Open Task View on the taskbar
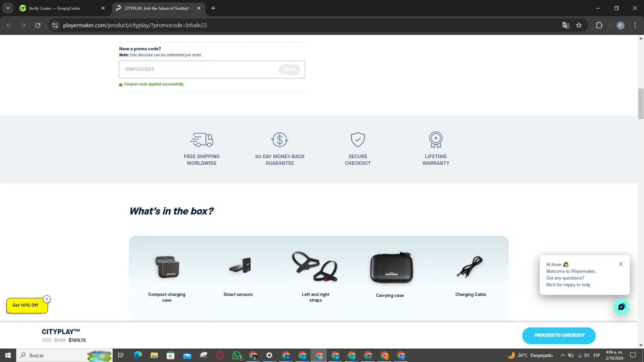This screenshot has width=644, height=362. [x=121, y=355]
